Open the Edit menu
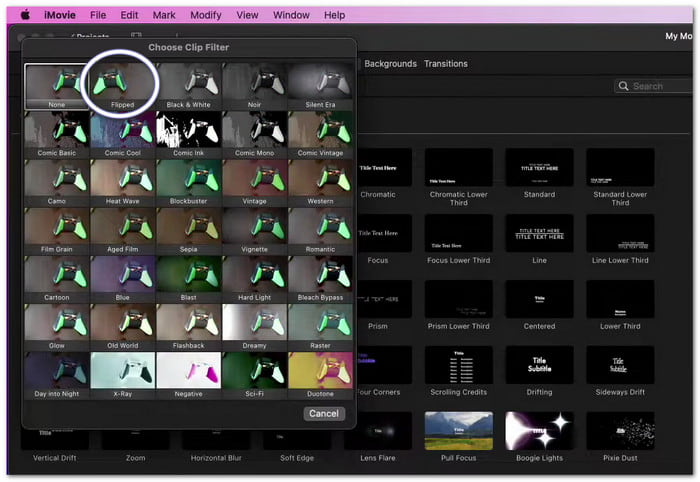The height and width of the screenshot is (482, 700). [129, 15]
